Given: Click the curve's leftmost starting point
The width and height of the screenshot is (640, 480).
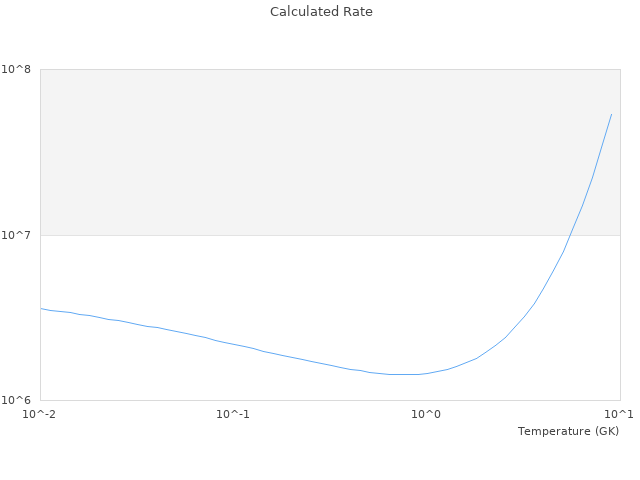Looking at the screenshot, I should [41, 308].
